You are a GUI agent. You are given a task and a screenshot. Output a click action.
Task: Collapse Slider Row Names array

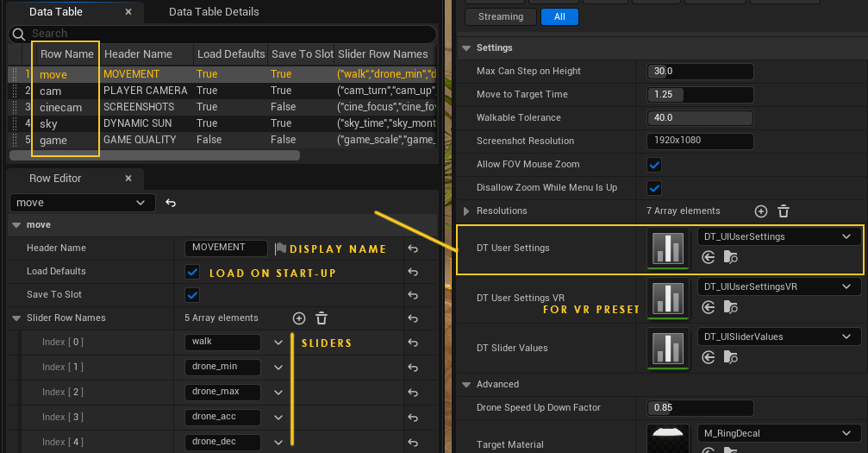coord(16,318)
